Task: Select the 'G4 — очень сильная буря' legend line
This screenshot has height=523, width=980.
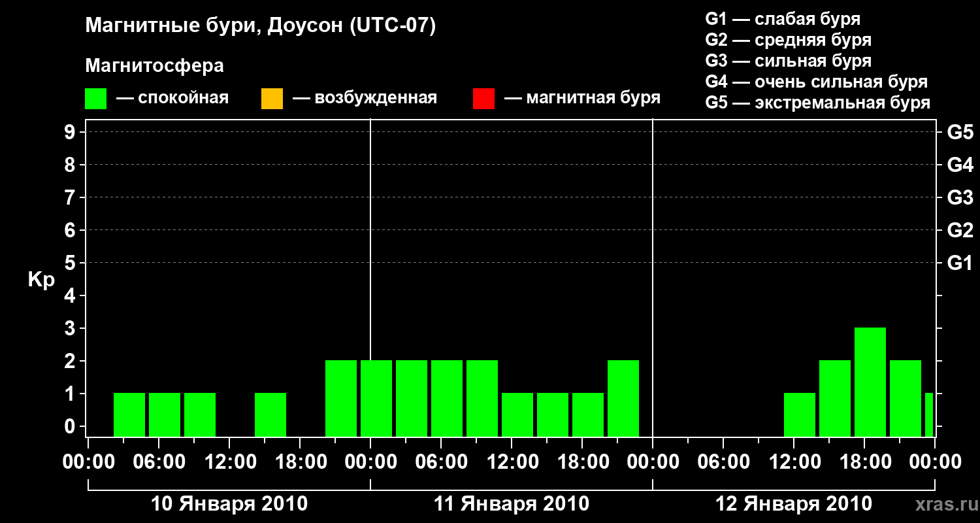Action: [x=817, y=82]
